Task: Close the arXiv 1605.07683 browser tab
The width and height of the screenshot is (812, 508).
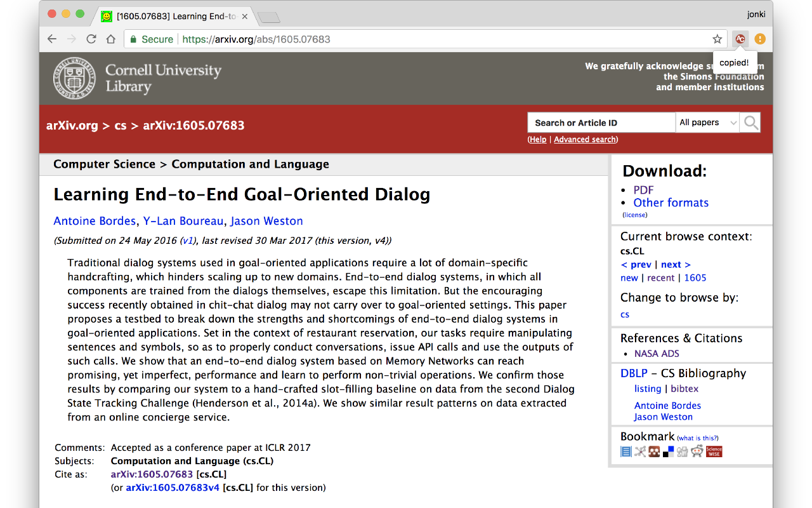Action: (x=245, y=17)
